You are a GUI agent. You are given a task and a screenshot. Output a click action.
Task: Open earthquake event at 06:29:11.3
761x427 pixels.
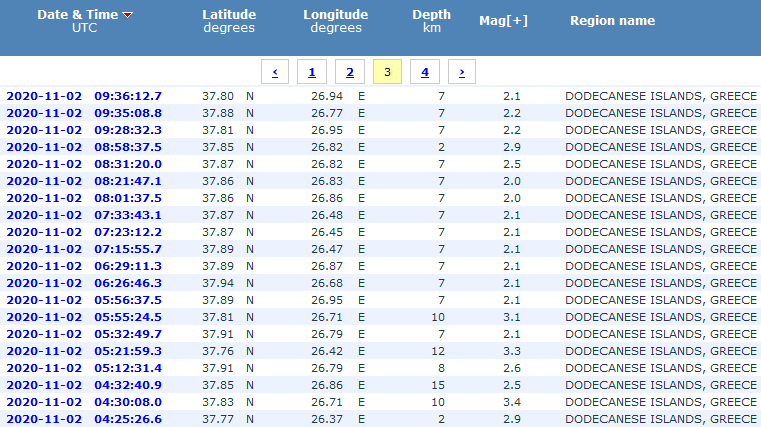pyautogui.click(x=84, y=266)
